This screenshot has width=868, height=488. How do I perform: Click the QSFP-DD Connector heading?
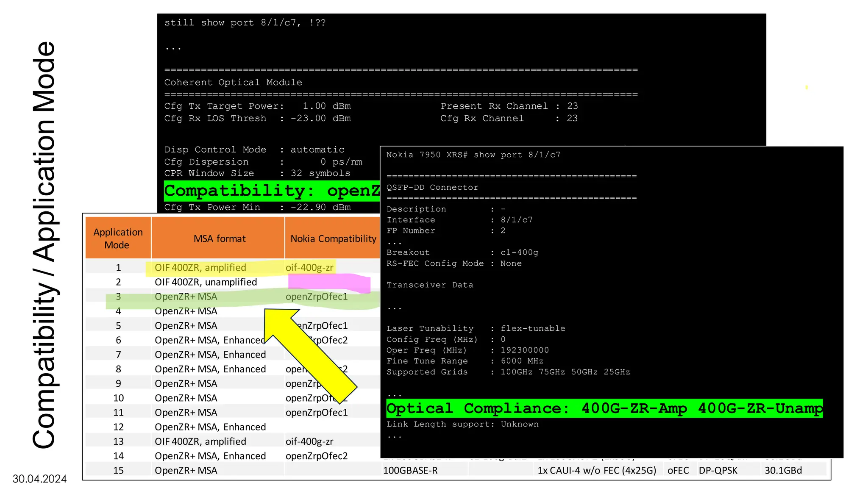[x=432, y=187]
